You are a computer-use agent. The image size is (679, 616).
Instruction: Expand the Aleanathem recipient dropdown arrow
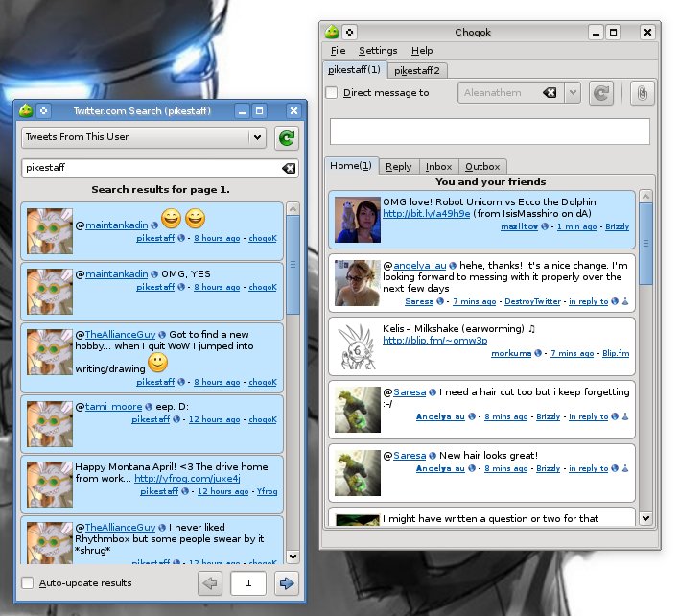point(573,93)
